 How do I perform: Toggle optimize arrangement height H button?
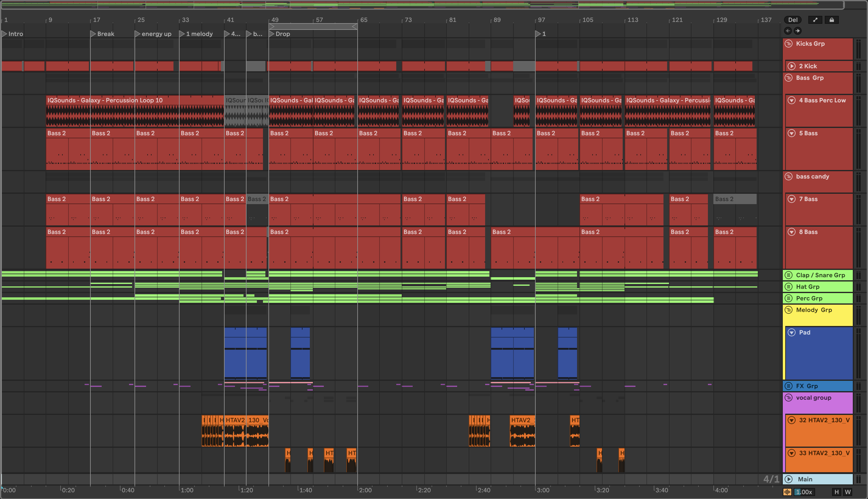(x=836, y=492)
